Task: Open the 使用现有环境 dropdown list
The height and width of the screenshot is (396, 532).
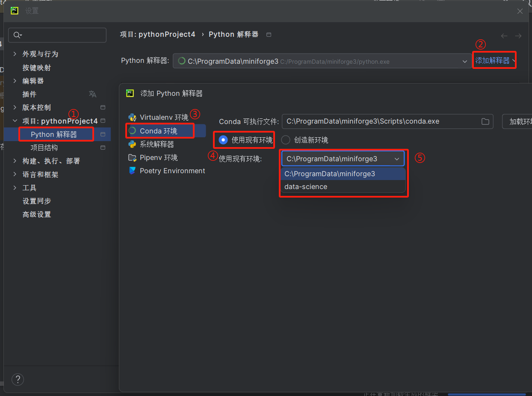Action: 396,159
